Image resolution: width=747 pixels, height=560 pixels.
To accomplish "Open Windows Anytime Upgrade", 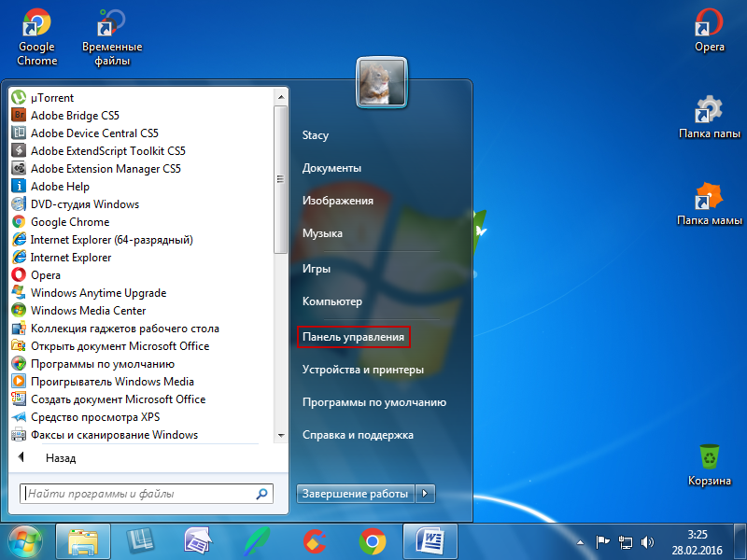I will [x=89, y=293].
